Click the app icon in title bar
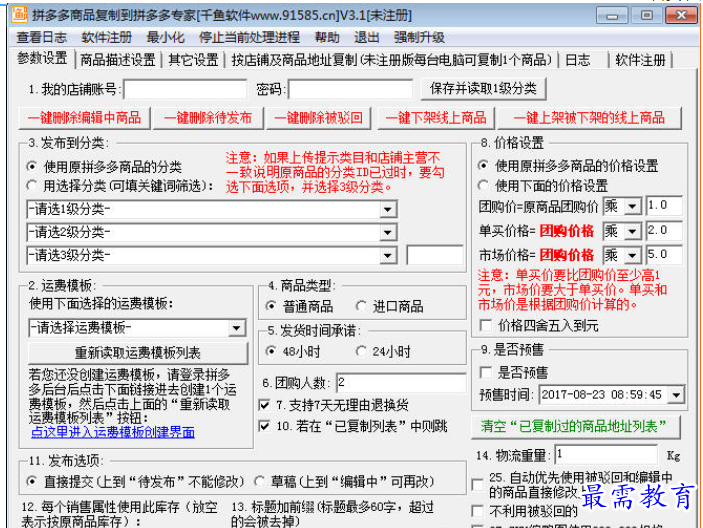 pyautogui.click(x=19, y=14)
